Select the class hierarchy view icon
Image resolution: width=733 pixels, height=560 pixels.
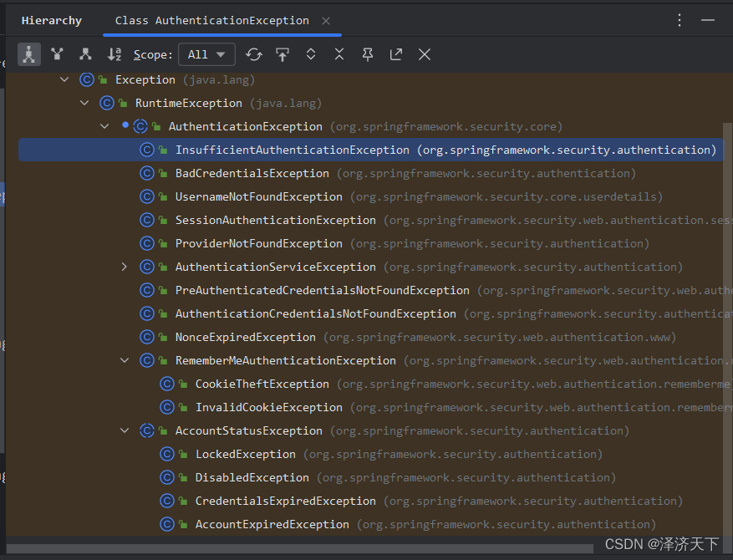point(29,54)
